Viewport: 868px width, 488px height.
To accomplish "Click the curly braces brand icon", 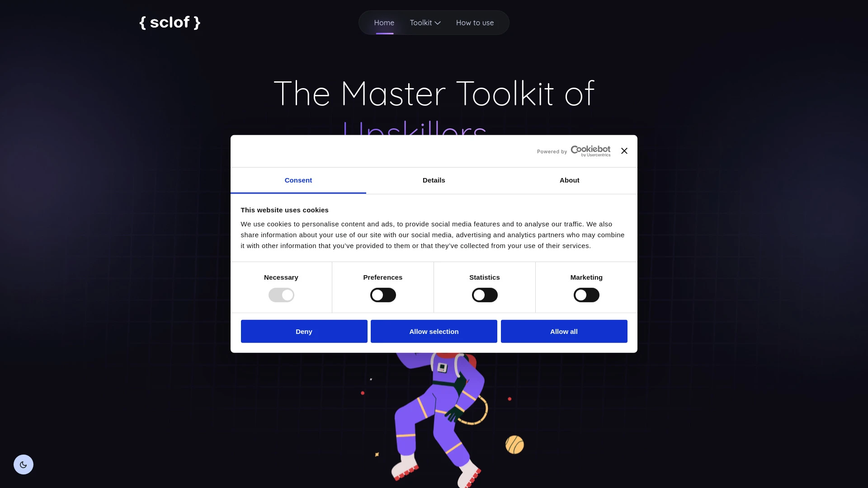I will (x=170, y=22).
